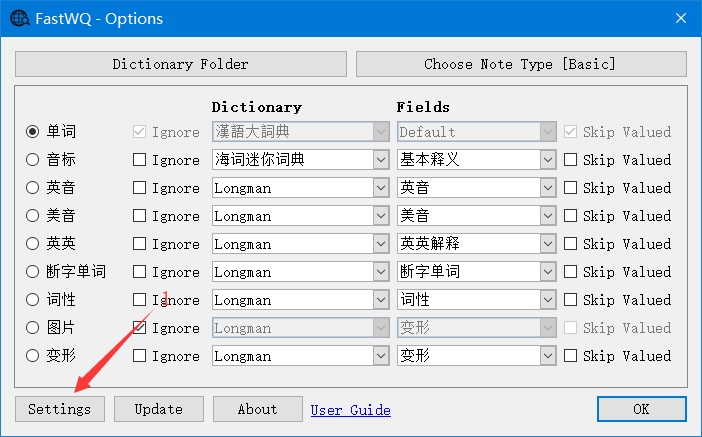Close the FastWQ Options window
This screenshot has width=702, height=437.
point(679,18)
